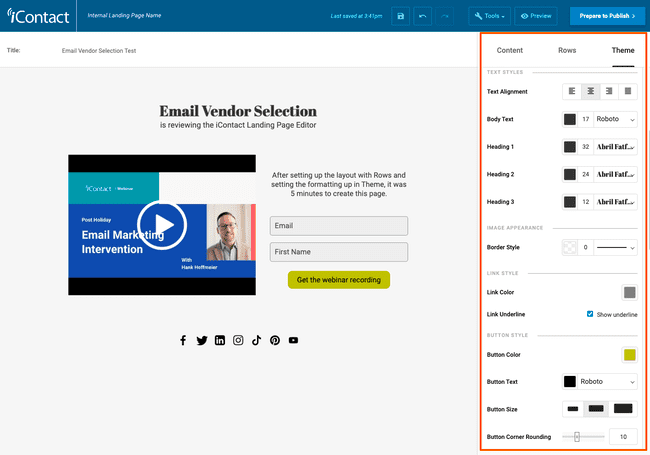650x455 pixels.
Task: Click the Instagram social icon
Action: point(238,340)
